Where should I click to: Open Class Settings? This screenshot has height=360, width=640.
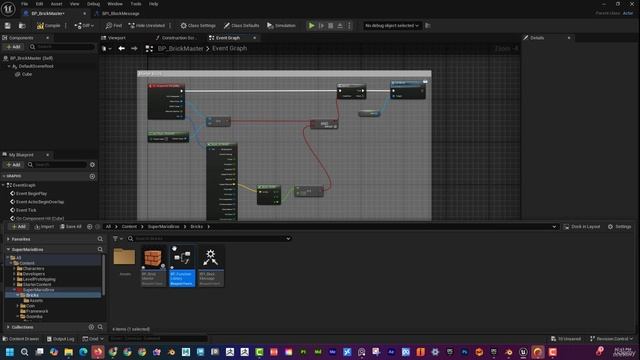pos(198,26)
